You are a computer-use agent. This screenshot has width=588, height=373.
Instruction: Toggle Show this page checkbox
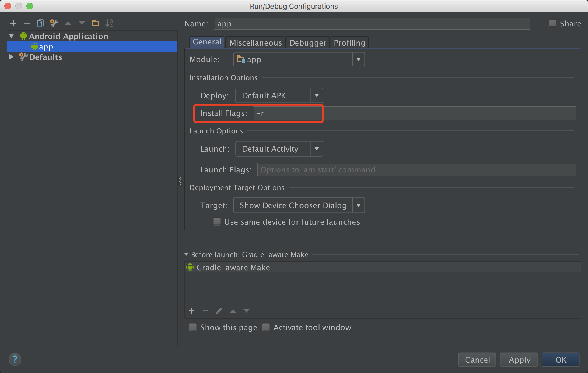[193, 327]
